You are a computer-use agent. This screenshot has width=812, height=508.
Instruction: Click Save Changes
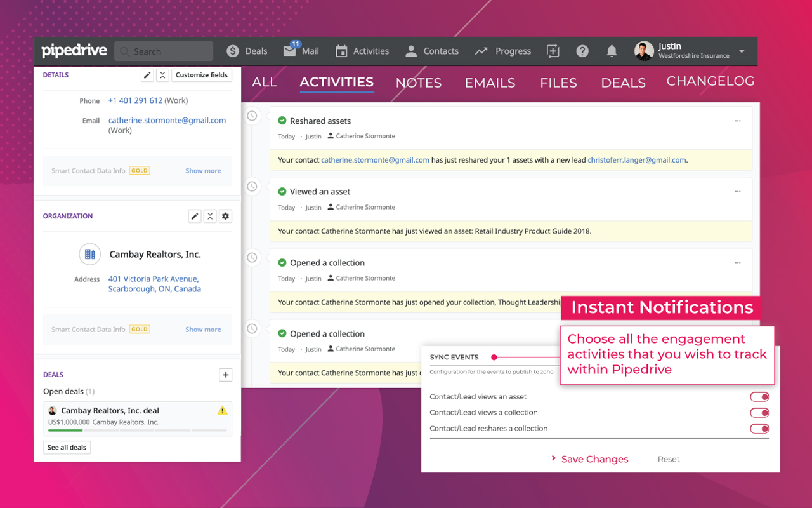tap(594, 459)
